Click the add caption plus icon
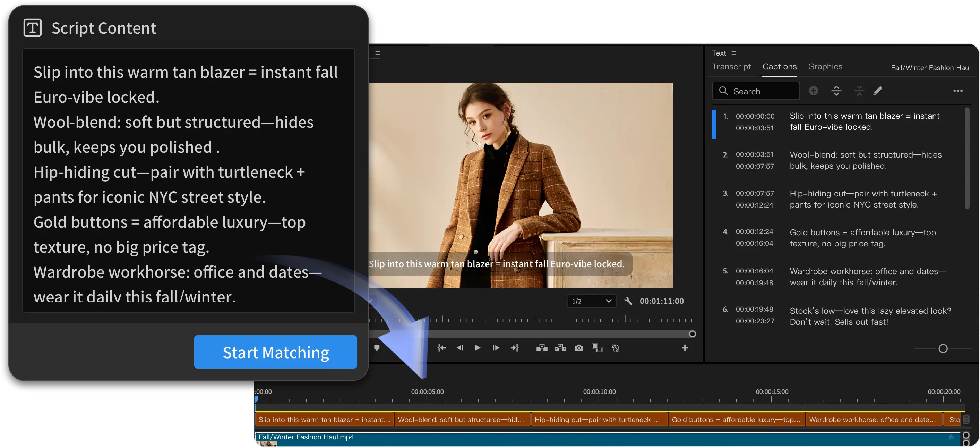The image size is (980, 447). pos(814,91)
